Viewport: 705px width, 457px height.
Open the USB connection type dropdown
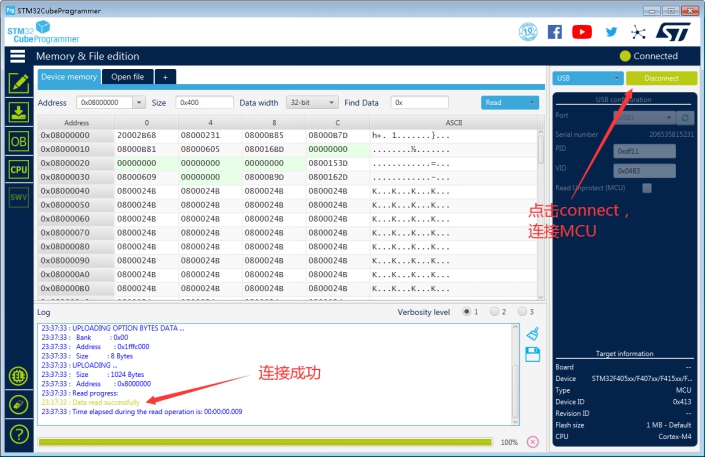coord(588,78)
